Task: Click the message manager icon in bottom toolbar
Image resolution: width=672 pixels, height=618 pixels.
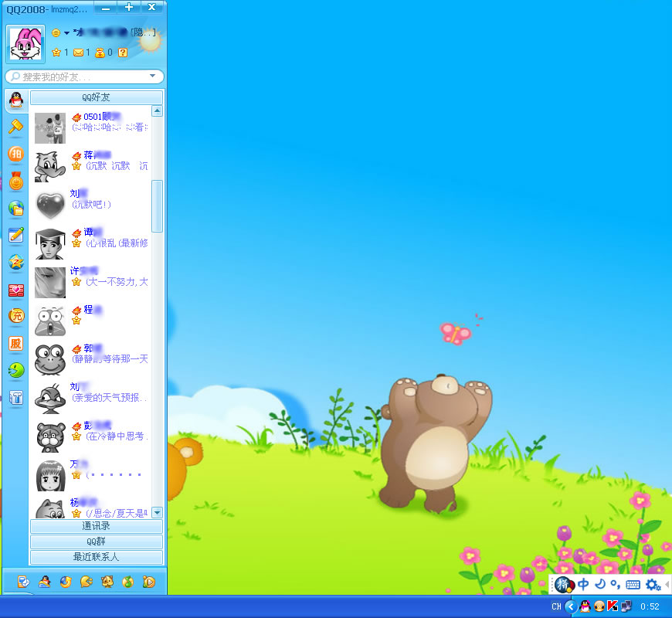Action: 24,582
